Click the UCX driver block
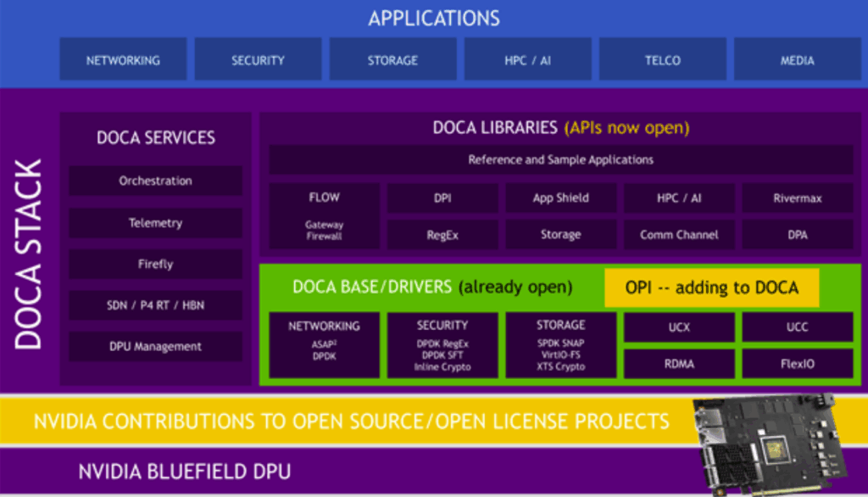The width and height of the screenshot is (868, 497). [x=679, y=327]
